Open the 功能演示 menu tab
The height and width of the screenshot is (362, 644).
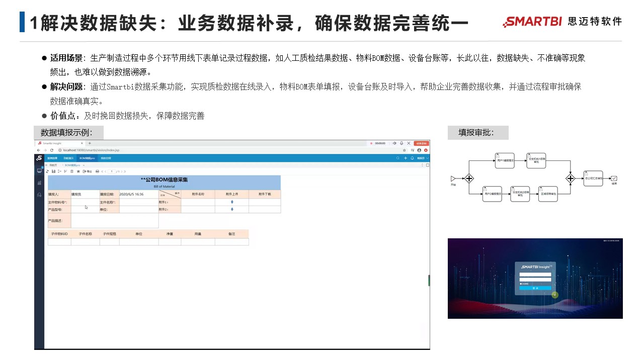coord(68,158)
